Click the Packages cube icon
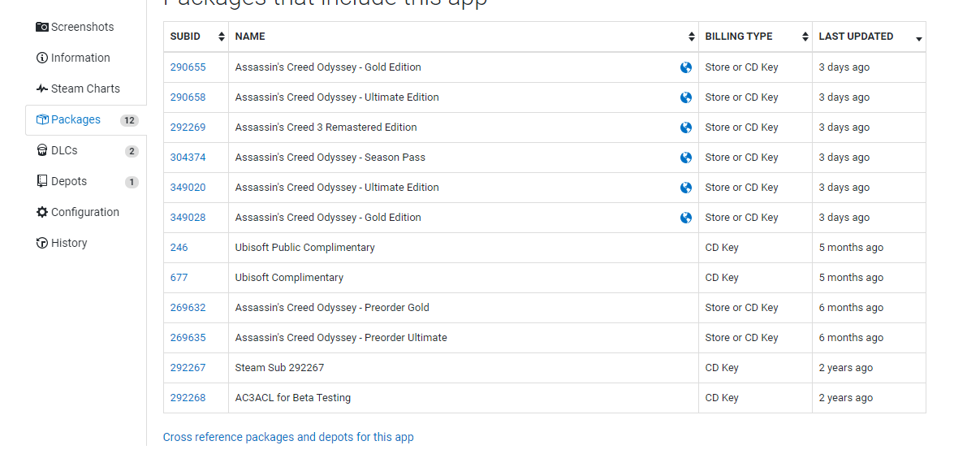Screen dimensions: 980x454 tap(42, 119)
